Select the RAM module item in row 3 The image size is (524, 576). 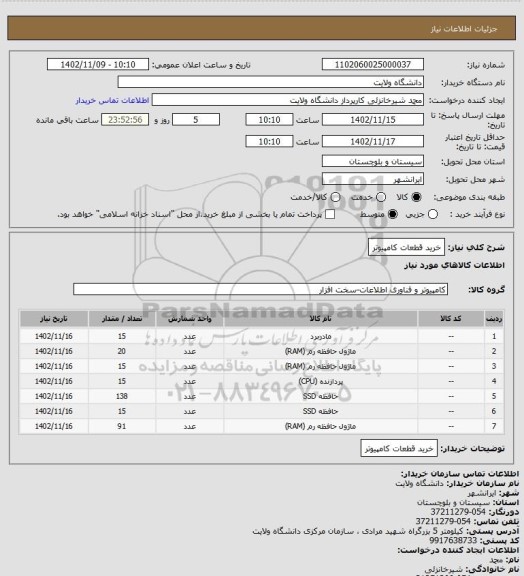click(x=320, y=367)
